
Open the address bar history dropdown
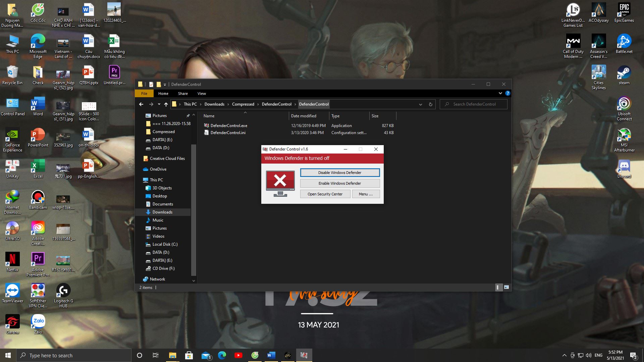(x=420, y=104)
